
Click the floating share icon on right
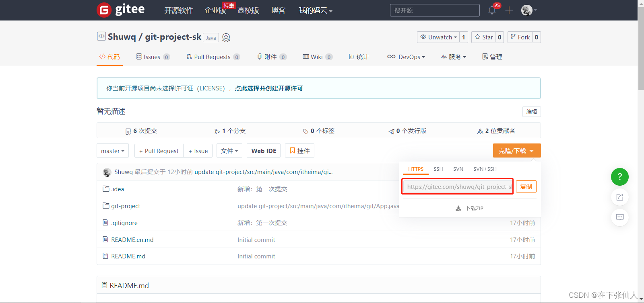[620, 197]
